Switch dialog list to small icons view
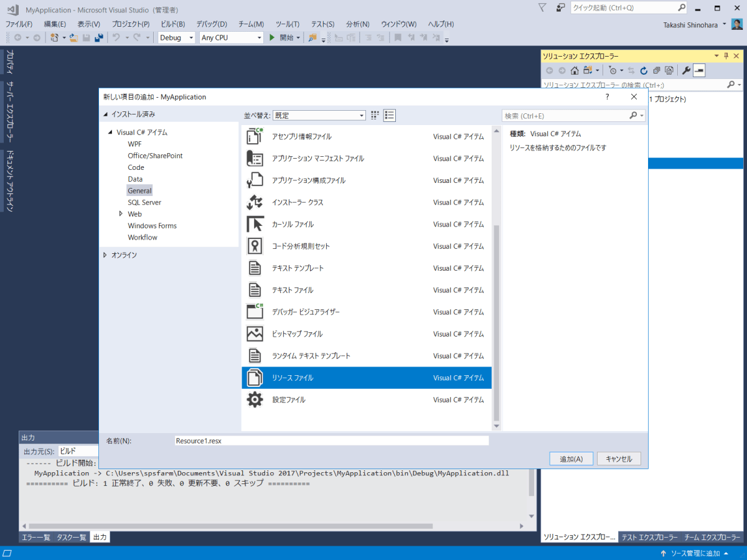The width and height of the screenshot is (747, 560). [x=375, y=115]
